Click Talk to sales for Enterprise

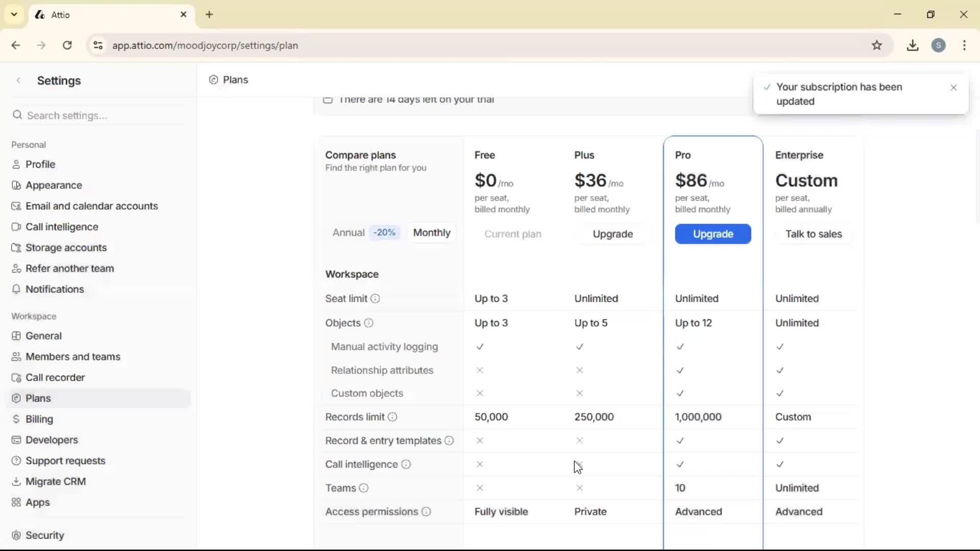tap(814, 234)
